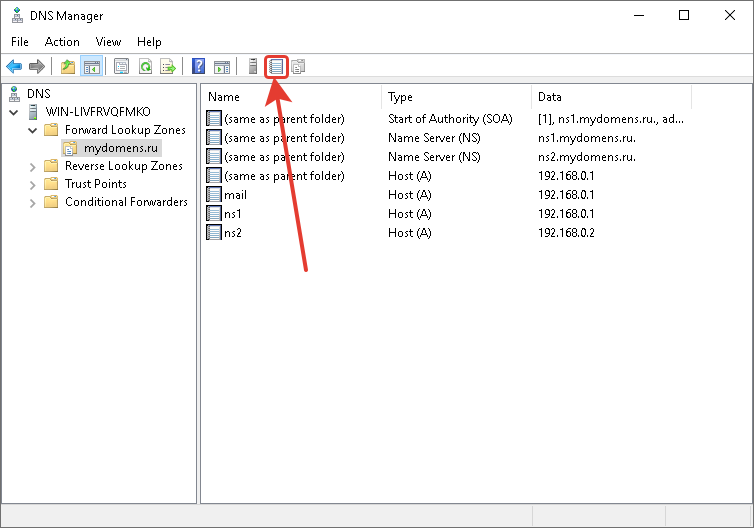Viewport: 754px width, 528px height.
Task: Click the zone icon beside mydomens.ru
Action: [x=70, y=148]
